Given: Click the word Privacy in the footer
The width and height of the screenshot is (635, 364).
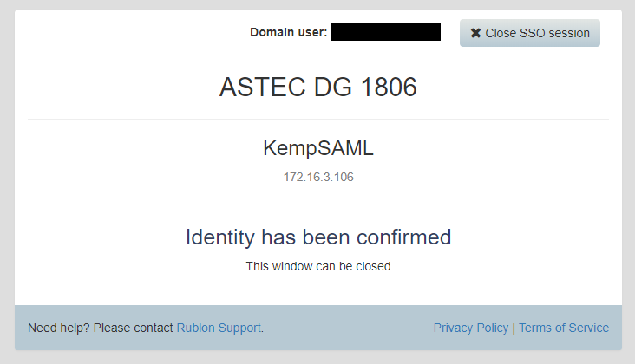Looking at the screenshot, I should coord(454,328).
